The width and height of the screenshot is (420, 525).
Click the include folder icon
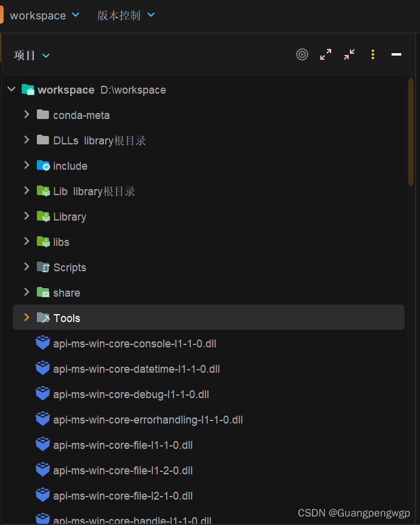click(43, 165)
